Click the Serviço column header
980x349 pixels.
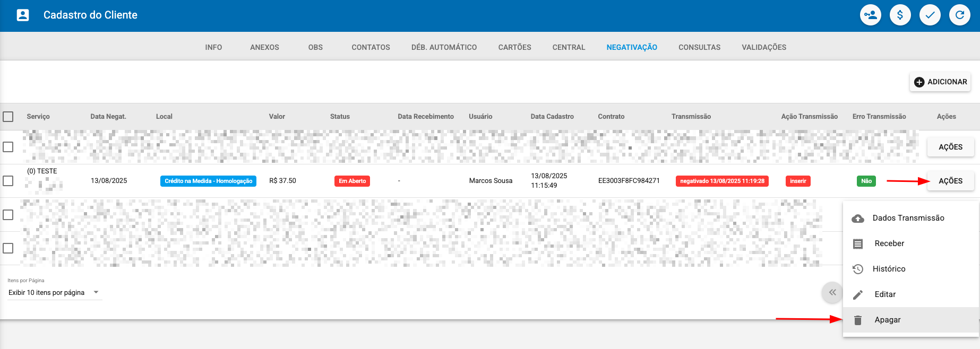tap(38, 117)
